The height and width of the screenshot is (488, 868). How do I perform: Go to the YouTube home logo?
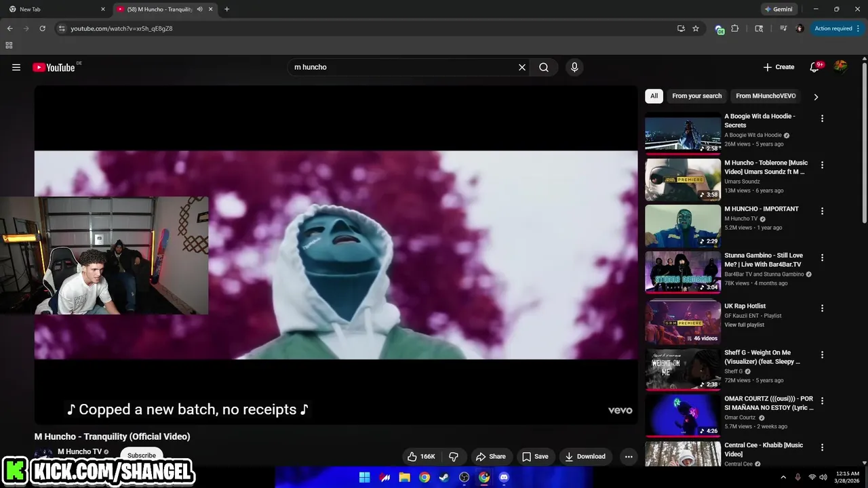coord(54,67)
